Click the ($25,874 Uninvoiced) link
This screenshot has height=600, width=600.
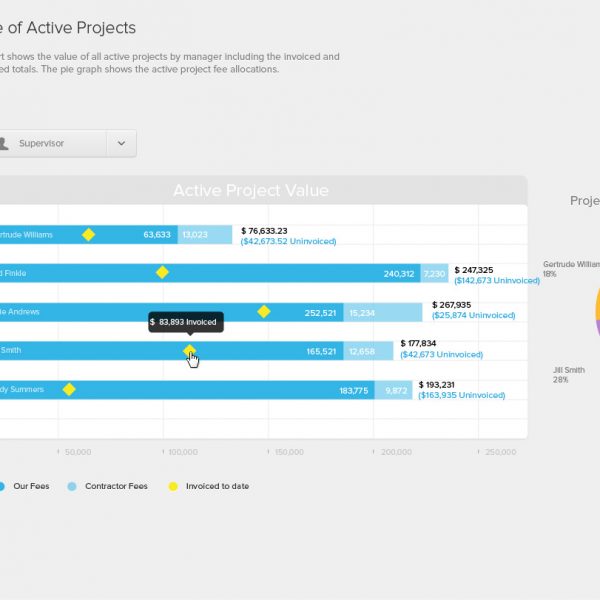coord(474,316)
